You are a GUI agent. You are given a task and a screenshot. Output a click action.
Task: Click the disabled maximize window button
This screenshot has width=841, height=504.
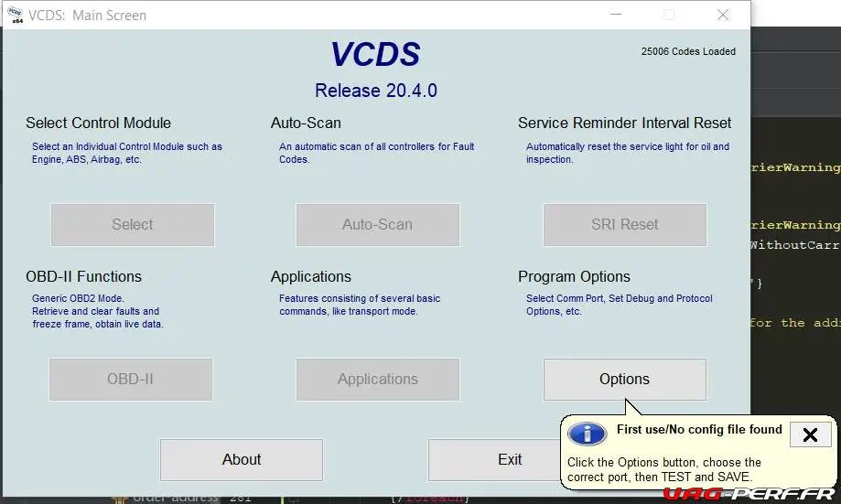[x=669, y=15]
